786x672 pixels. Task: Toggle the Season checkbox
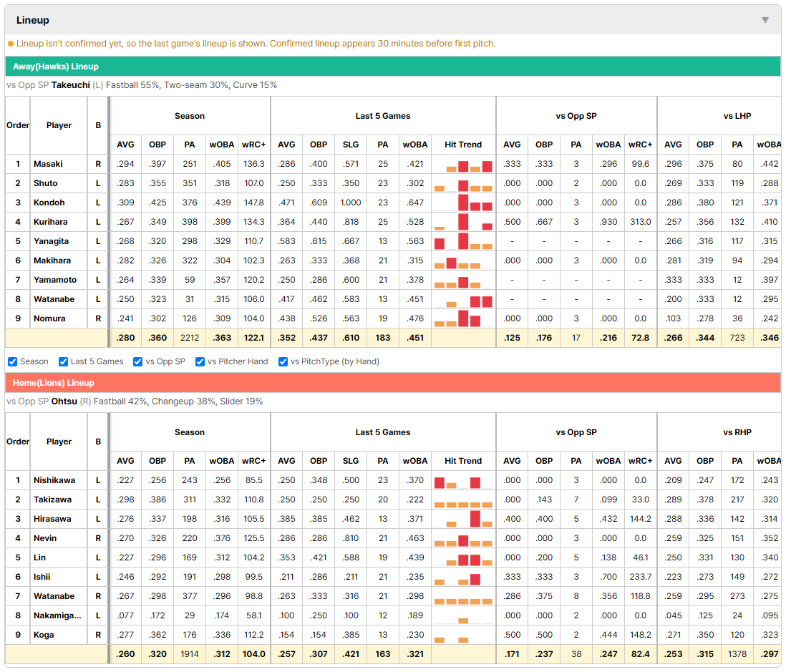point(13,362)
